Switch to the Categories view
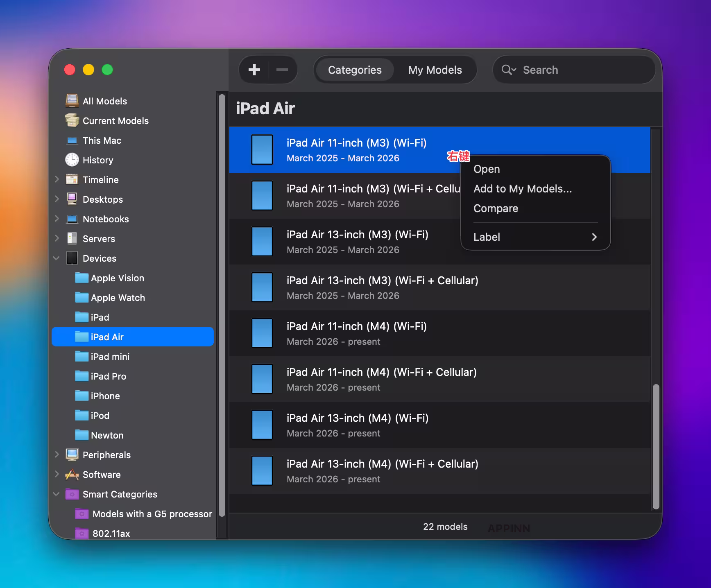711x588 pixels. pos(355,70)
